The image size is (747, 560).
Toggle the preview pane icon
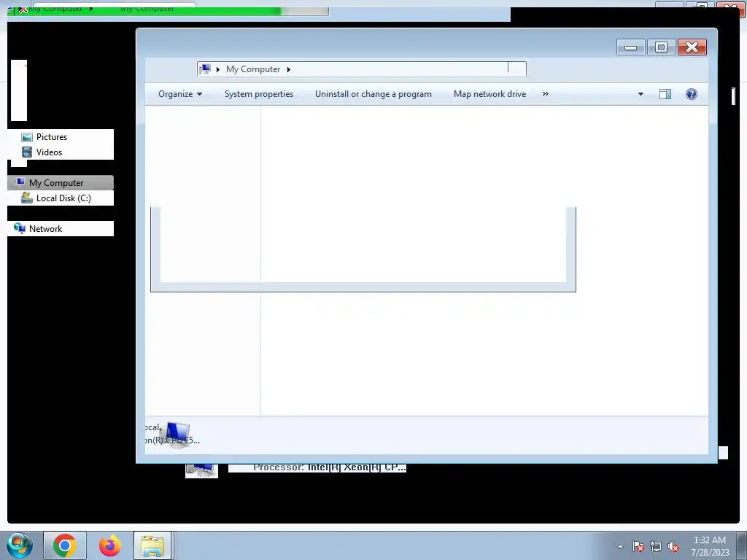(x=665, y=94)
